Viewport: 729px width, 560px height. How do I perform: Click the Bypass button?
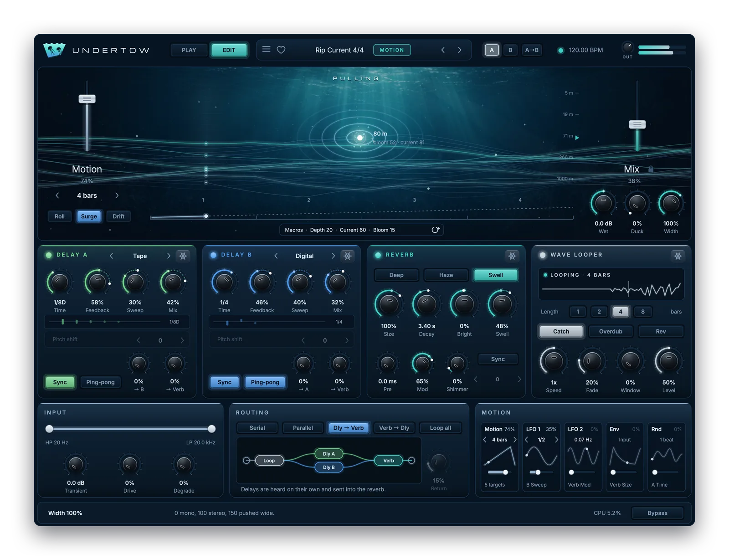[x=657, y=513]
